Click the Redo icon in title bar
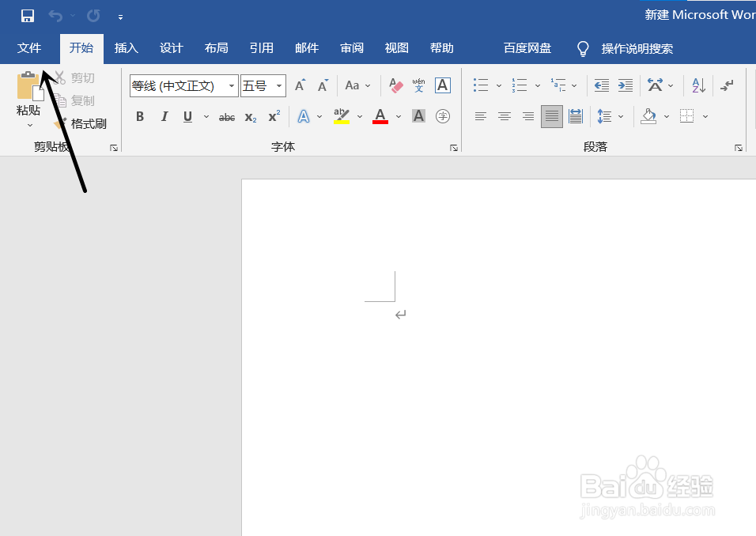The width and height of the screenshot is (756, 536). (93, 16)
